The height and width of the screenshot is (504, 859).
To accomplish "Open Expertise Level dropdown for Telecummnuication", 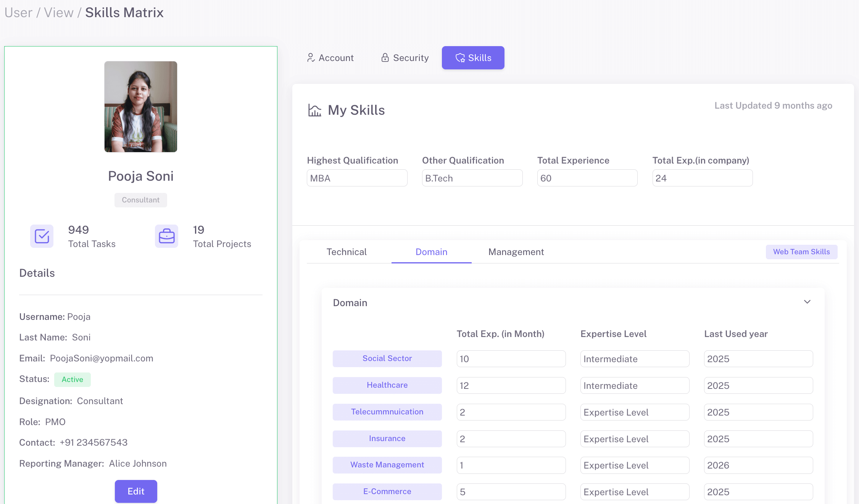I will click(x=635, y=412).
